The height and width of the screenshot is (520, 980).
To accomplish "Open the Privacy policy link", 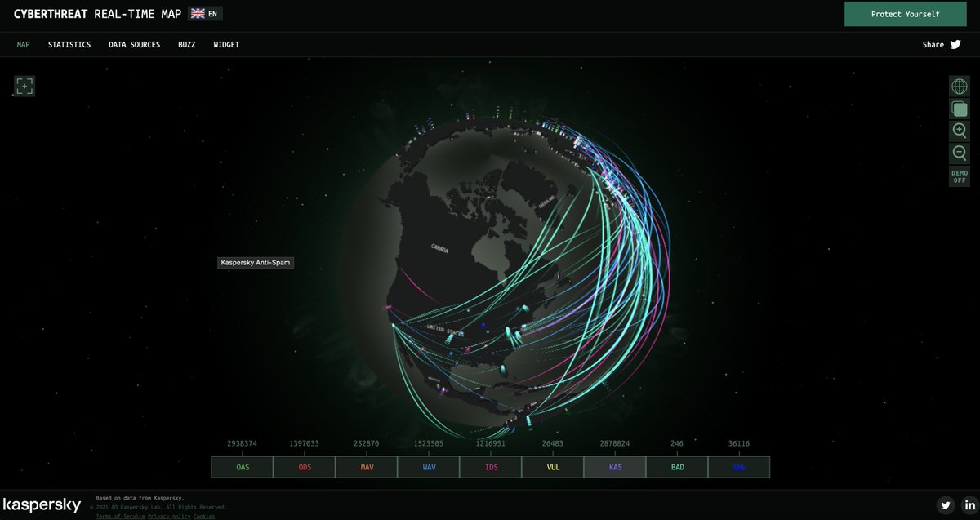I will click(169, 516).
